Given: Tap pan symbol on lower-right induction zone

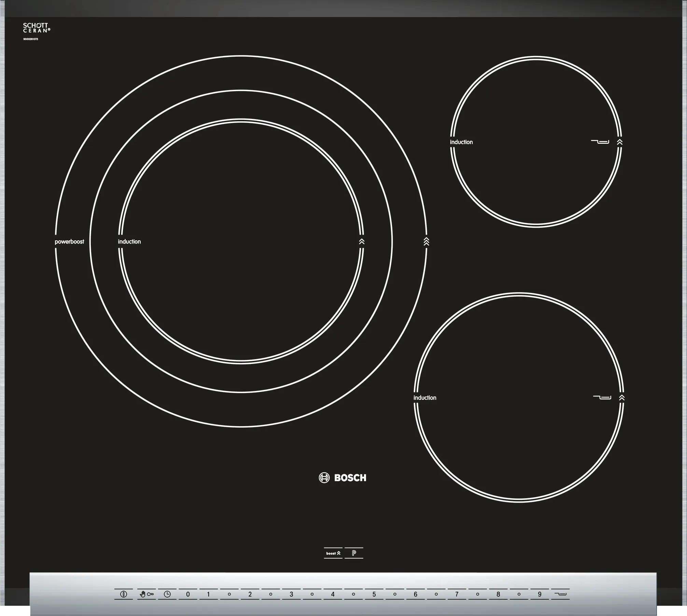Looking at the screenshot, I should pos(602,397).
